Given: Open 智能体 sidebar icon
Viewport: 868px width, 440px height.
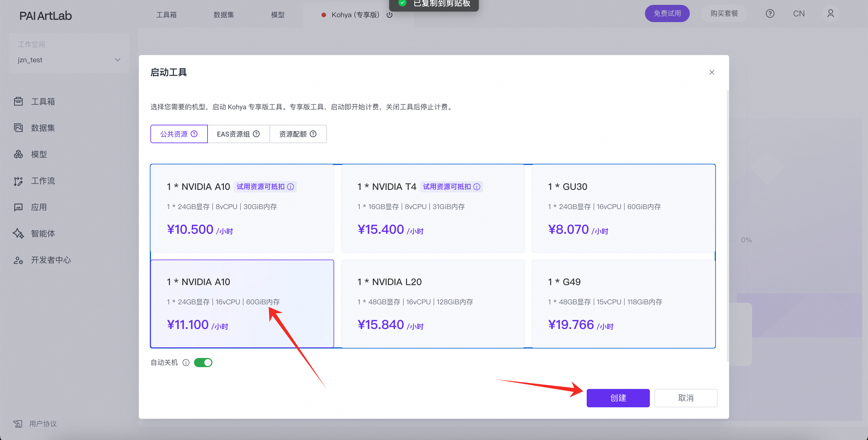Looking at the screenshot, I should click(x=19, y=234).
